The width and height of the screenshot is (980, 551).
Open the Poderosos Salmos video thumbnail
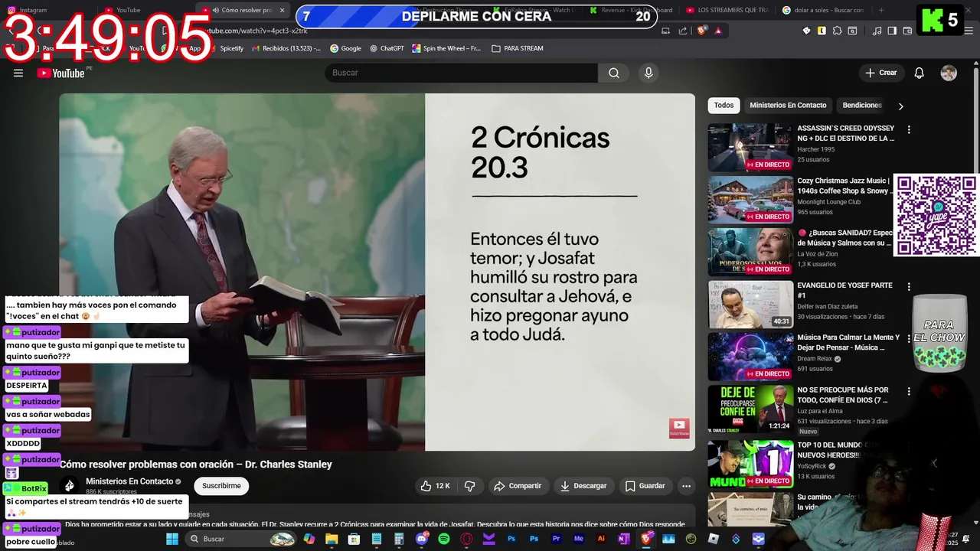point(750,252)
